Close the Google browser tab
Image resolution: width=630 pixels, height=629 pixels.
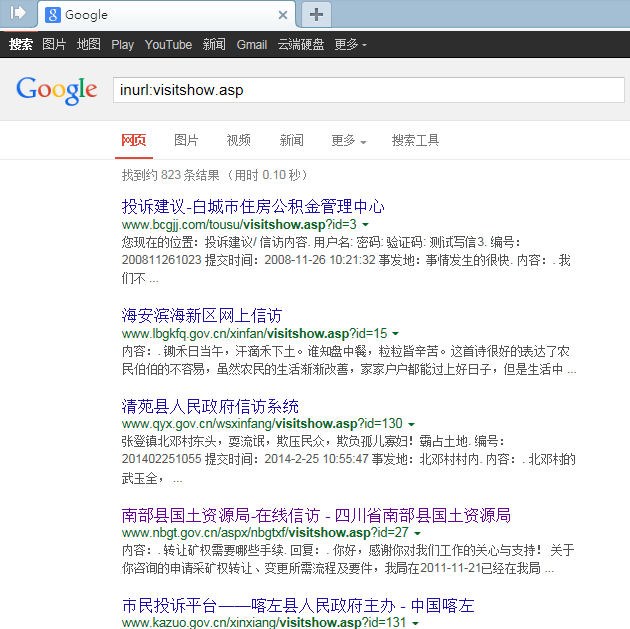283,15
